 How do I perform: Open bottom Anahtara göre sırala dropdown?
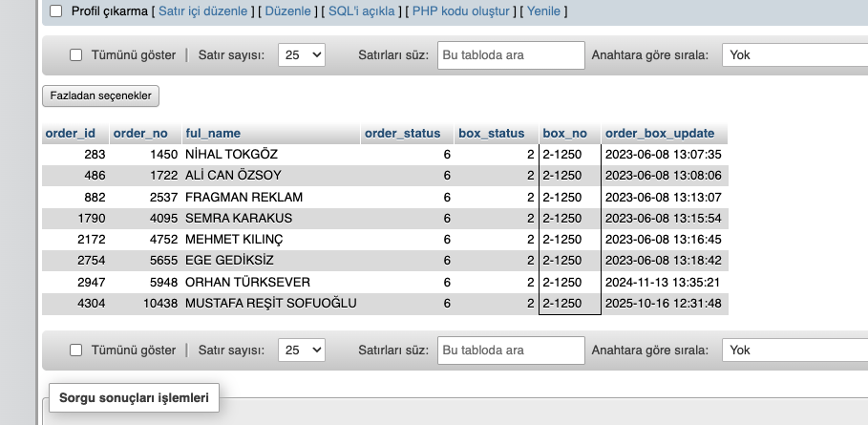point(794,351)
